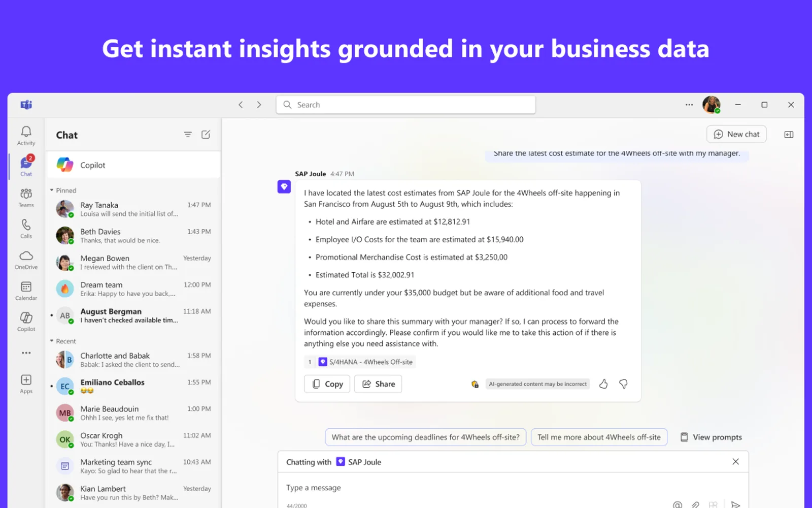Open chat with Beth Davies
This screenshot has height=508, width=812.
(134, 236)
